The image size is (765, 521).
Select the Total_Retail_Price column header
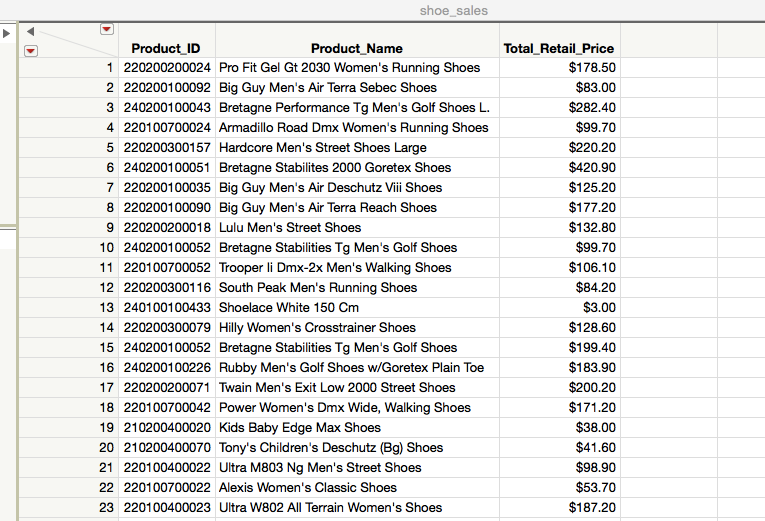tap(559, 48)
